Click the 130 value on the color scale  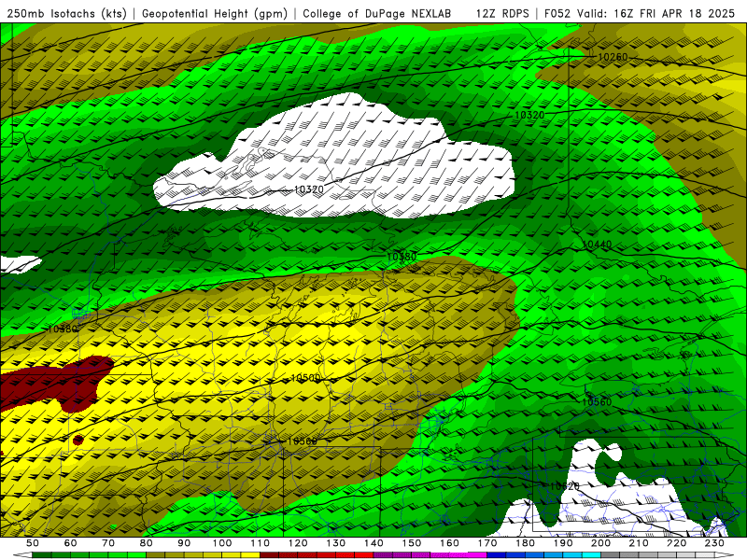coord(335,543)
